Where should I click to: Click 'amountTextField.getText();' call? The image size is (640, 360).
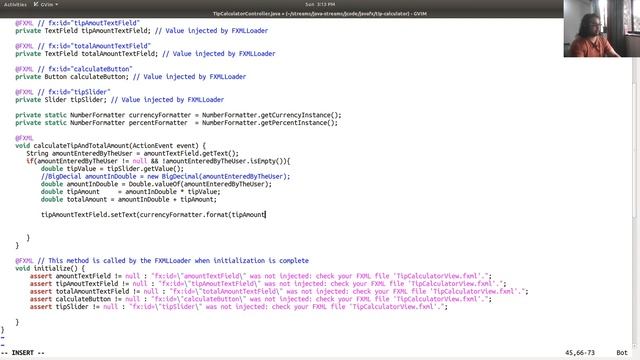tap(191, 153)
